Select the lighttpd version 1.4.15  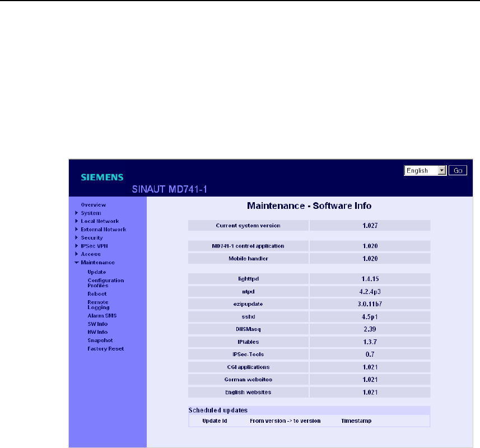(370, 279)
